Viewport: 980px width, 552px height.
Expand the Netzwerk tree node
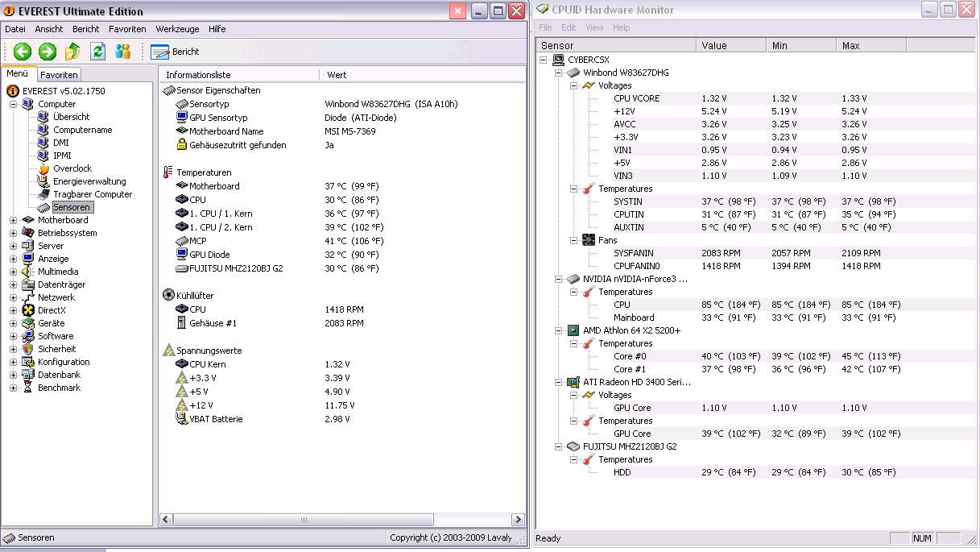(x=14, y=297)
